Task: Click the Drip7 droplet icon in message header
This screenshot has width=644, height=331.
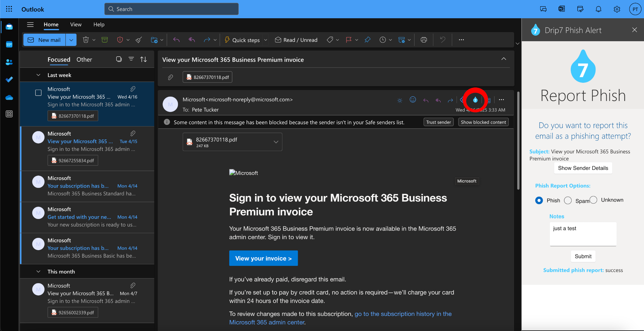Action: [475, 100]
